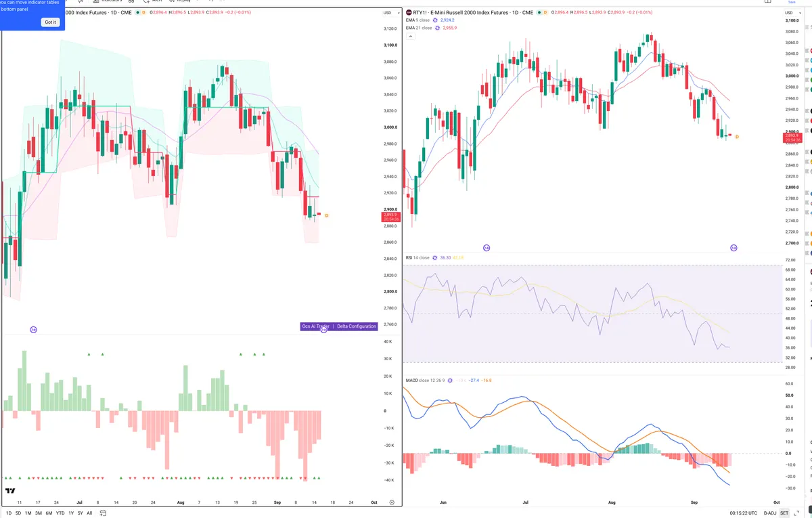This screenshot has width=812, height=518.
Task: Open the go-to-date calendar icon
Action: pos(104,513)
